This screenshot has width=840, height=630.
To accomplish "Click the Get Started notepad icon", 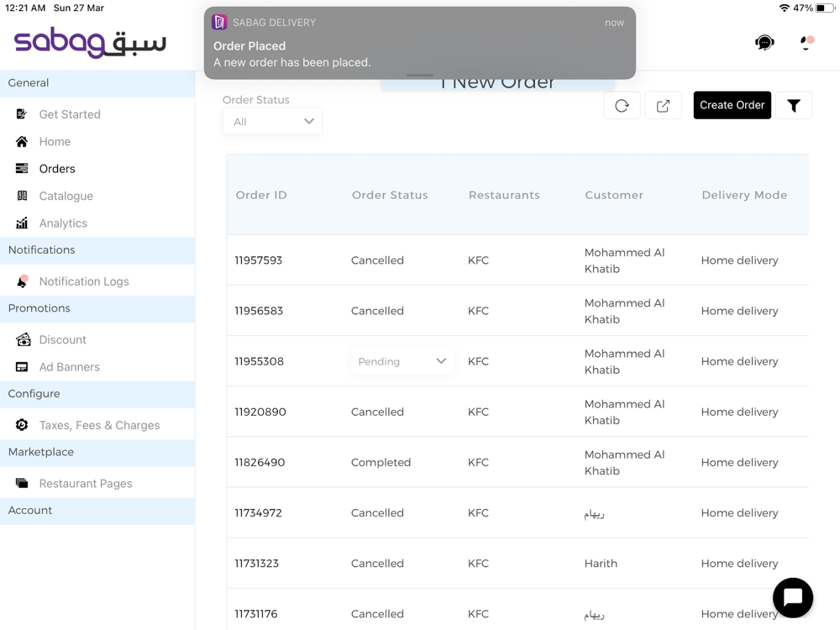I will click(22, 114).
